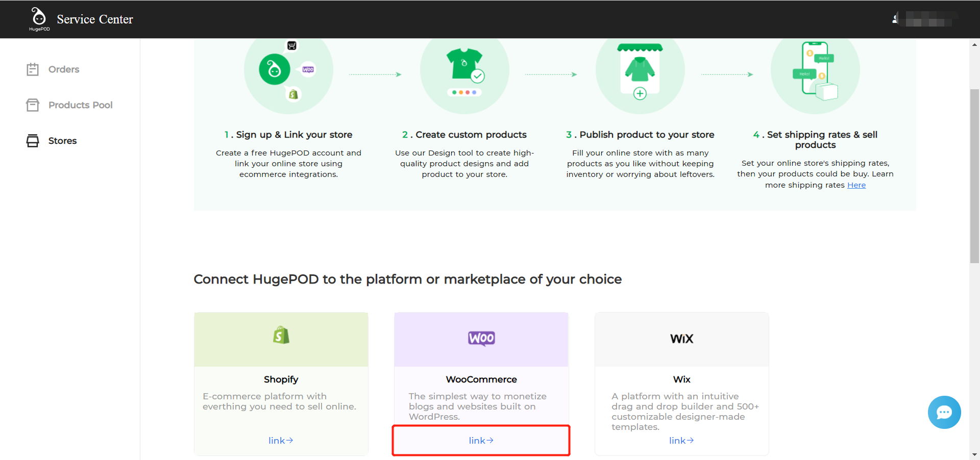
Task: Click the HugePOD logo icon
Action: (39, 19)
